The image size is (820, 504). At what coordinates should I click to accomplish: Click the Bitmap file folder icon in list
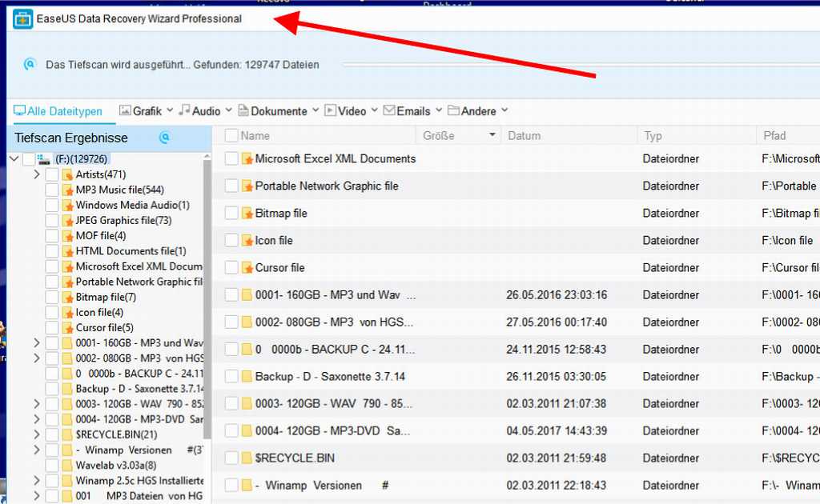248,214
